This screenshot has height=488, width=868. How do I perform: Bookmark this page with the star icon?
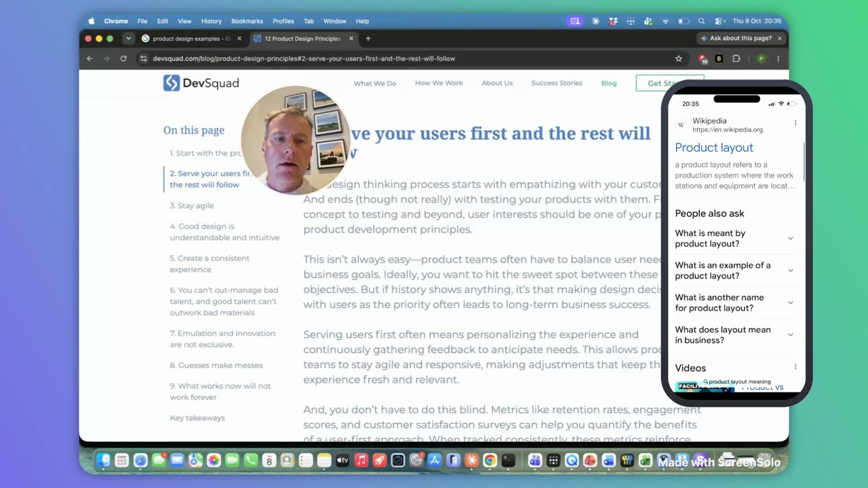pyautogui.click(x=678, y=58)
